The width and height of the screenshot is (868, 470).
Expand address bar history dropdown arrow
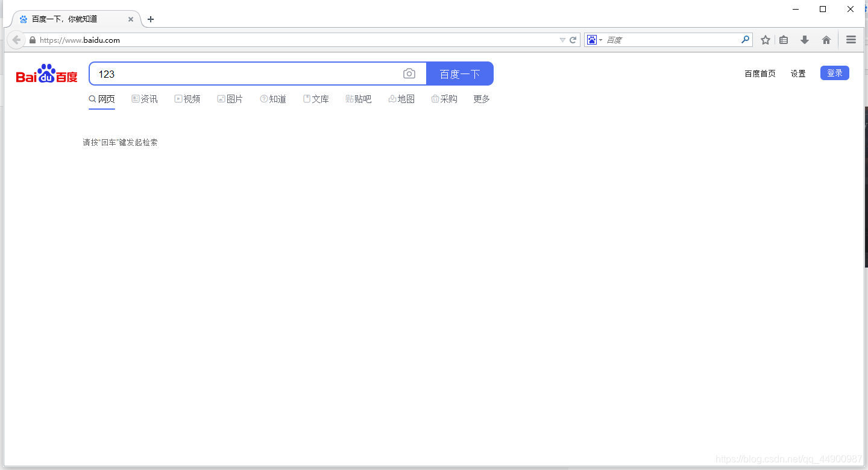coord(562,40)
